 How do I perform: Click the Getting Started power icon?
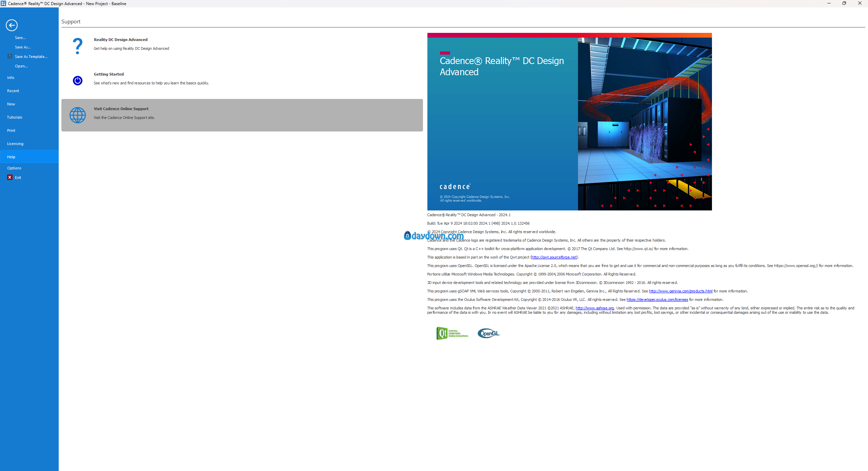click(78, 81)
